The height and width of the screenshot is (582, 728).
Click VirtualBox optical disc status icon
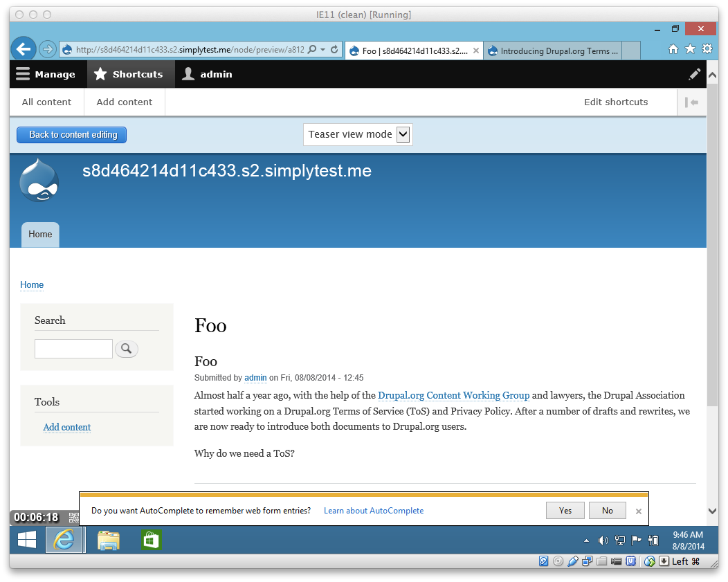558,561
